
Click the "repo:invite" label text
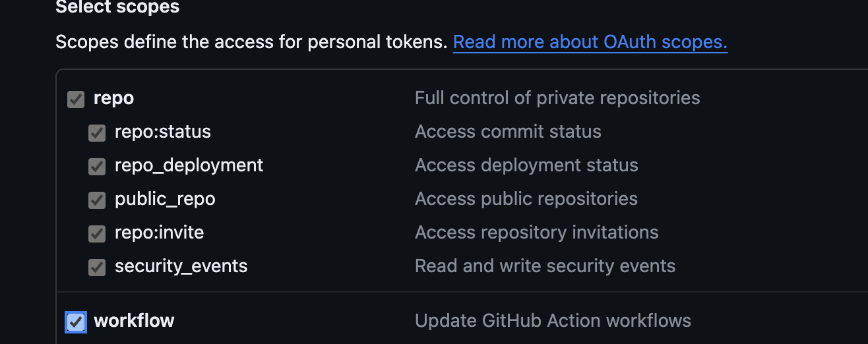coord(159,233)
